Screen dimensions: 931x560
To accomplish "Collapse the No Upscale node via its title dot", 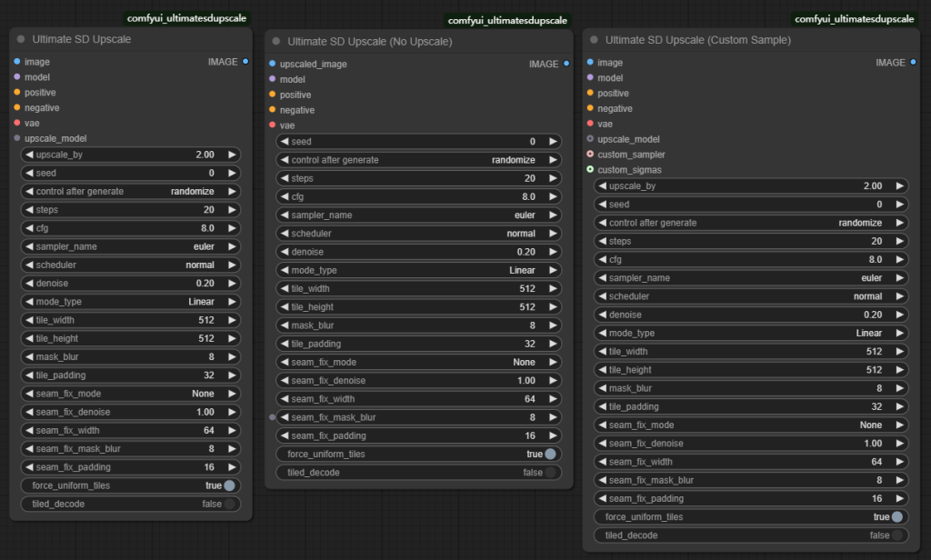I will coord(276,42).
